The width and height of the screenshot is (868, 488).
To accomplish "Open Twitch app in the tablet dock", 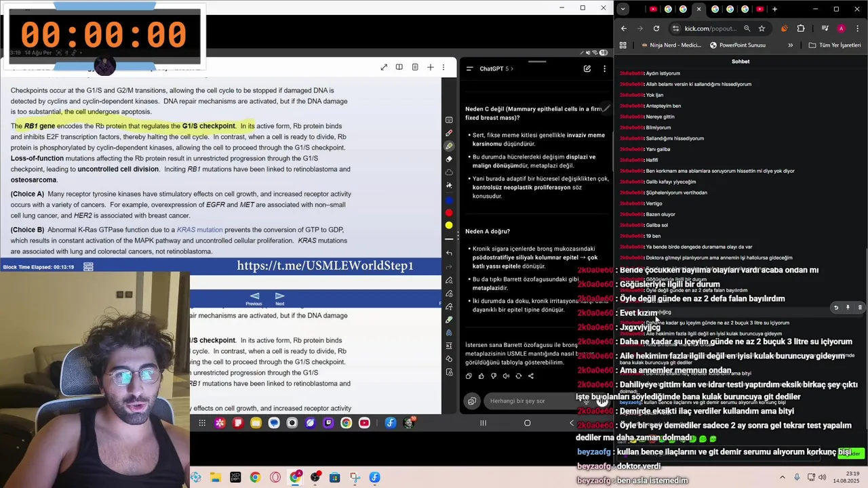I will pyautogui.click(x=328, y=423).
